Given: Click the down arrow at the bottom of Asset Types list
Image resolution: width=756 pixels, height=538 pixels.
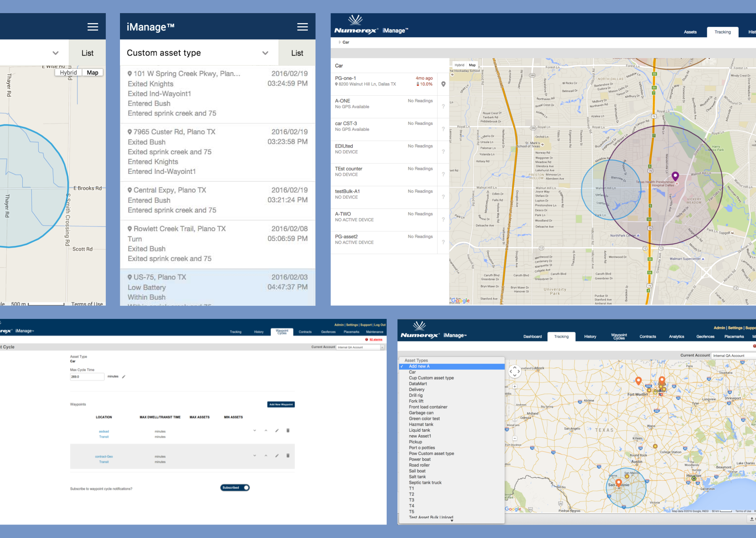Looking at the screenshot, I should (x=452, y=521).
